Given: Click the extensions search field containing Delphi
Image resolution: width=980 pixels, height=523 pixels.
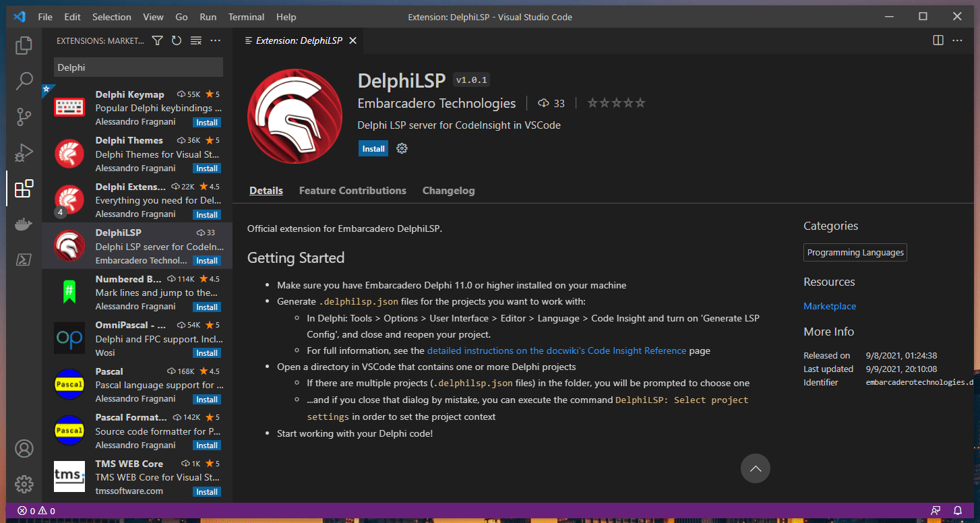Looking at the screenshot, I should (x=138, y=67).
